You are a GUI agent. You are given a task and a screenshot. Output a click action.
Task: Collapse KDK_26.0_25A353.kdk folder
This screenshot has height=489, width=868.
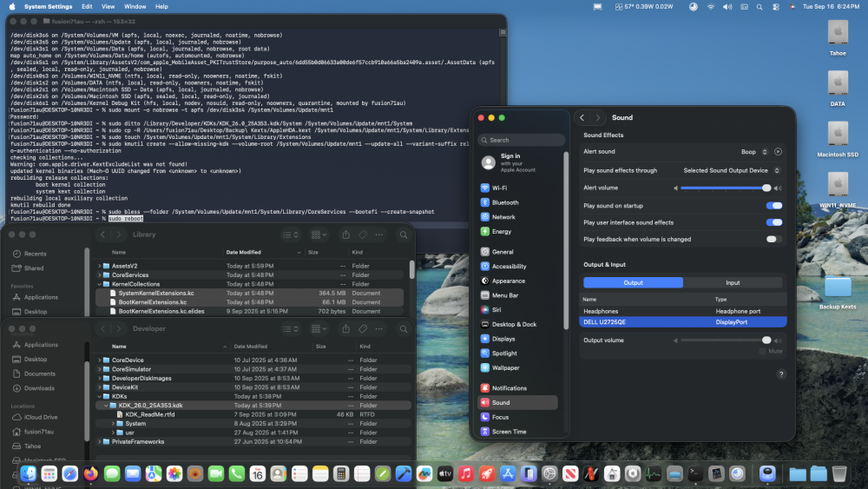tap(106, 406)
